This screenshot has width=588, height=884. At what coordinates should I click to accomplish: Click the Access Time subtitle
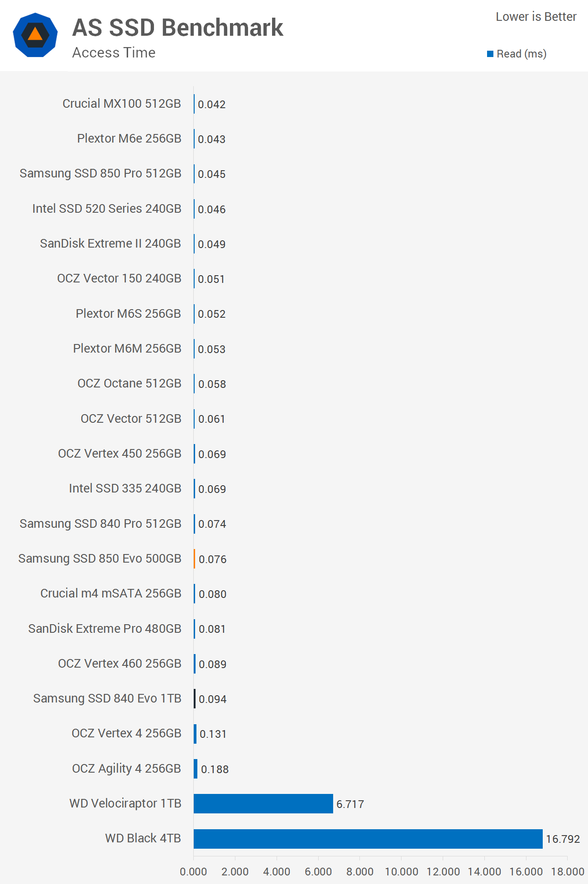click(114, 53)
